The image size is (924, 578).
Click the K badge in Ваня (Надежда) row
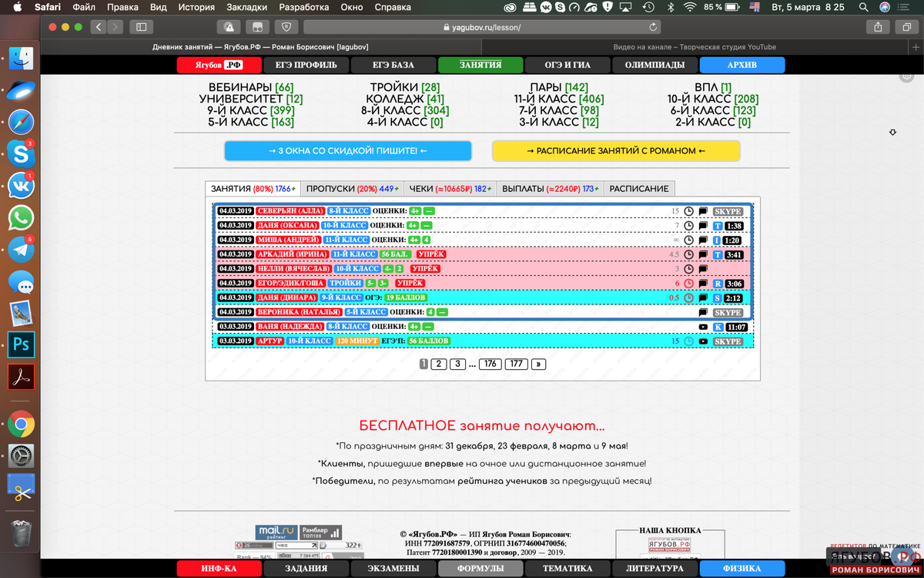(718, 327)
